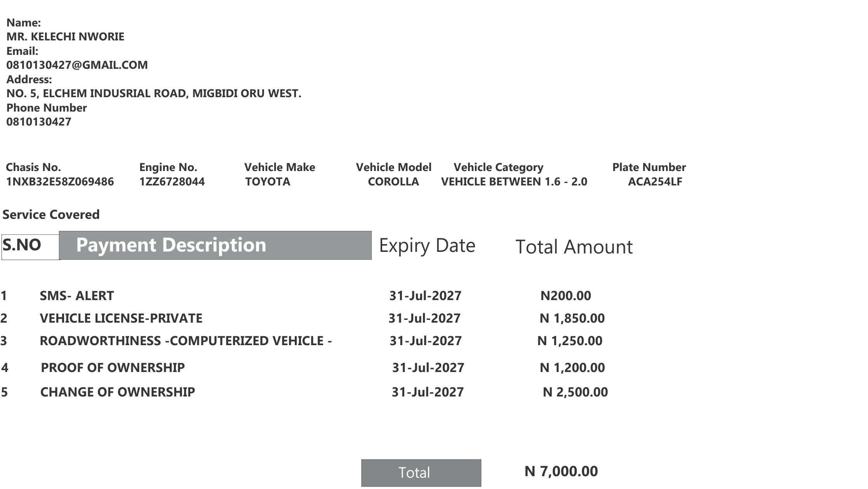
Task: Select the phone number under Phone Number
Action: pyautogui.click(x=39, y=122)
